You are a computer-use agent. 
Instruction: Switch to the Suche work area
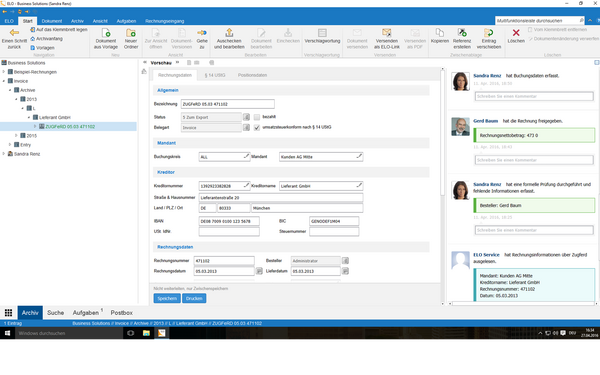click(x=55, y=313)
